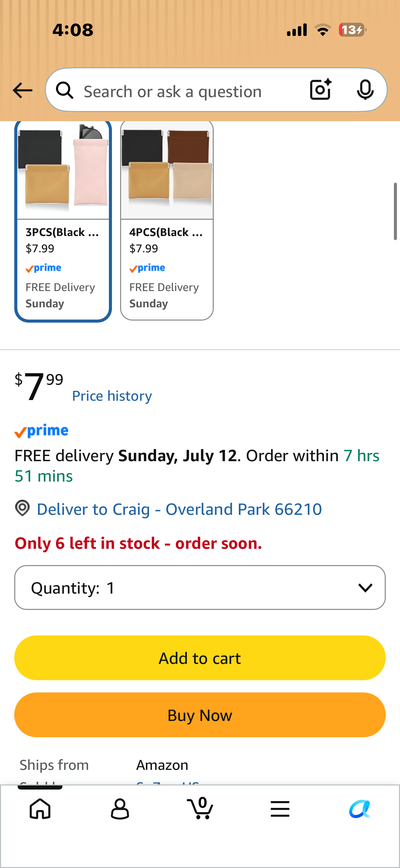This screenshot has height=868, width=400.
Task: Go to Home tab in bottom bar
Action: [x=40, y=809]
